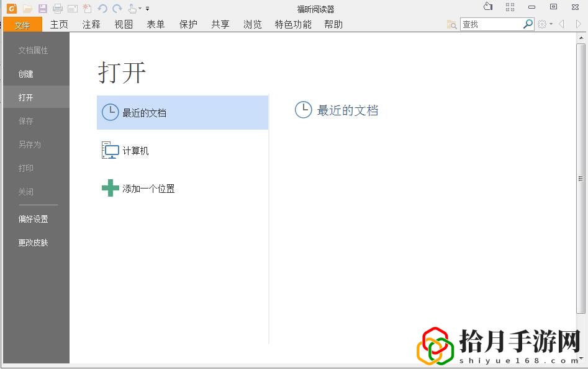Click the next result right triangle
The image size is (588, 369).
578,24
